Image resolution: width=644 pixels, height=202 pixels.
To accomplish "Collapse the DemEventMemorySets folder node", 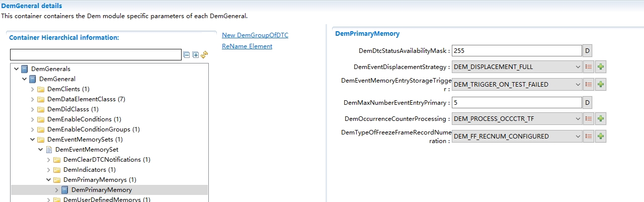I will [33, 140].
